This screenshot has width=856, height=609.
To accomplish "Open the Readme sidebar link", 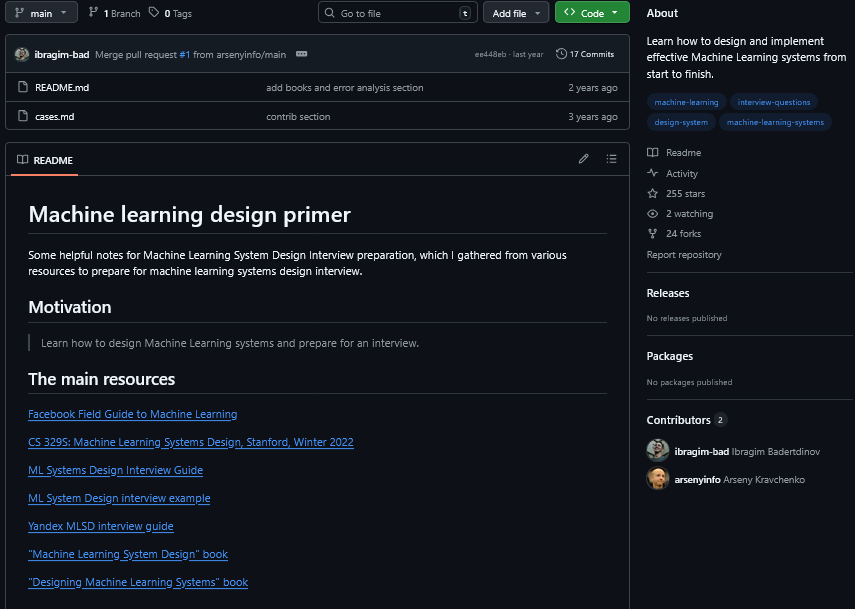I will click(683, 153).
